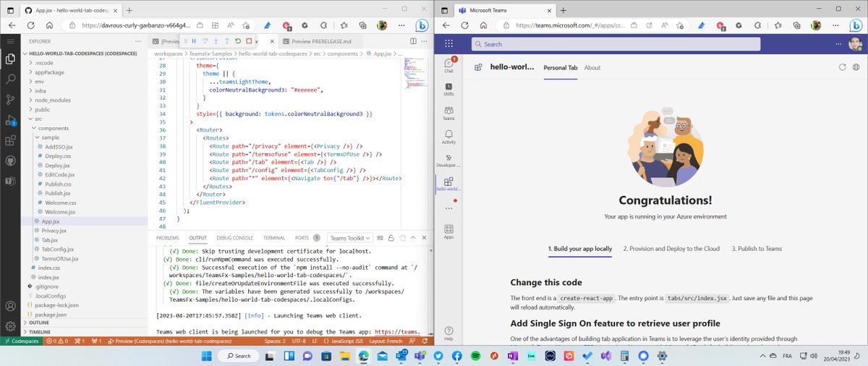868x366 pixels.
Task: Open Developer Portal in Teams sidebar
Action: coord(449,161)
